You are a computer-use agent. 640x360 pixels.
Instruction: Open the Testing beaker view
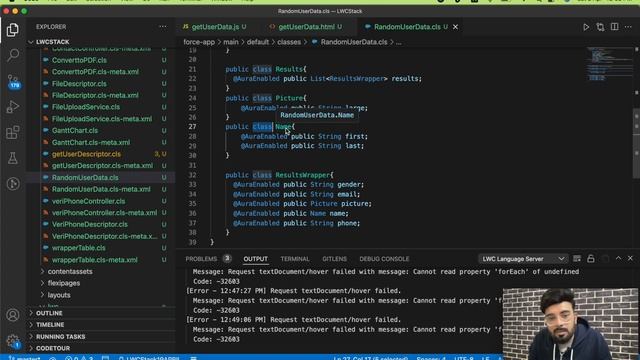(x=13, y=158)
